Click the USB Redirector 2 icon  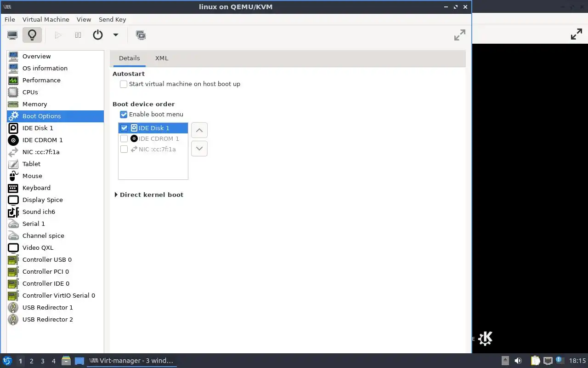[13, 319]
